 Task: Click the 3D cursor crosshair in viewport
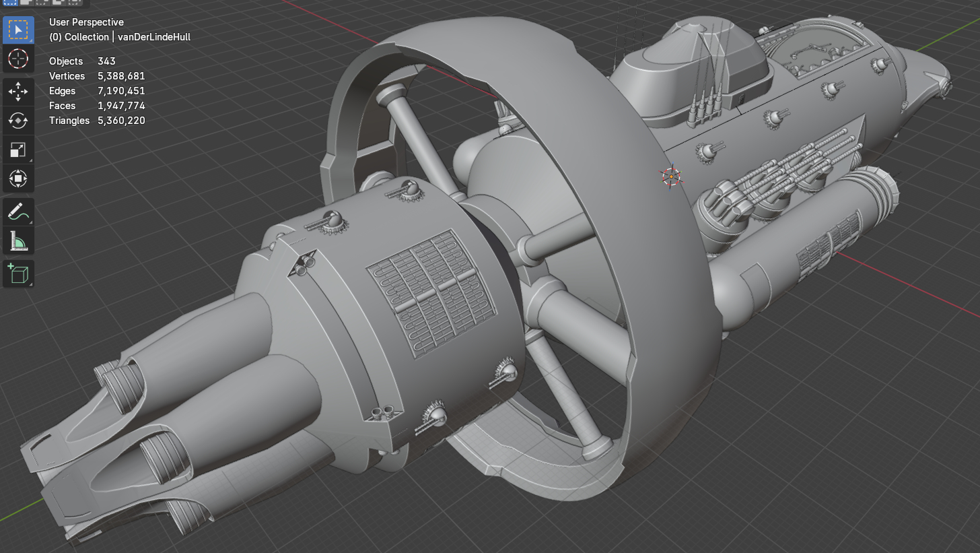pos(671,176)
